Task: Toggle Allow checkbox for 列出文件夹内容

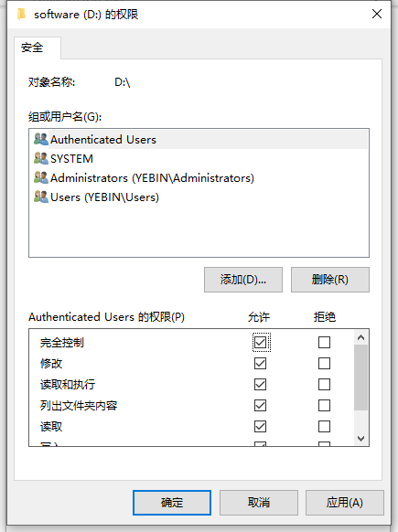Action: point(260,406)
